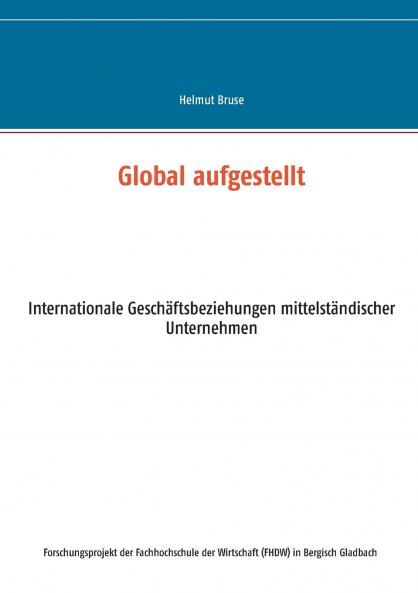Image resolution: width=418 pixels, height=593 pixels.
Task: Click the title Global aufgestellt
Action: [211, 177]
